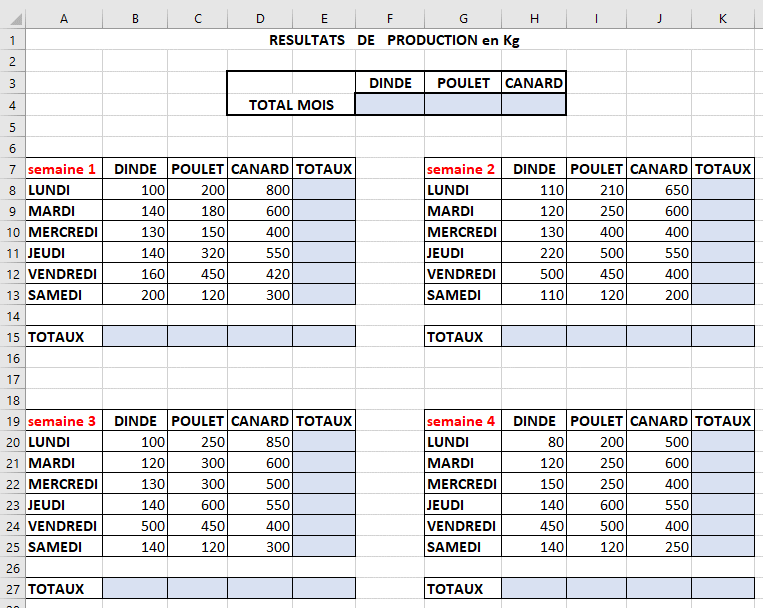Click the red "semaine 4" label cell

tap(462, 421)
